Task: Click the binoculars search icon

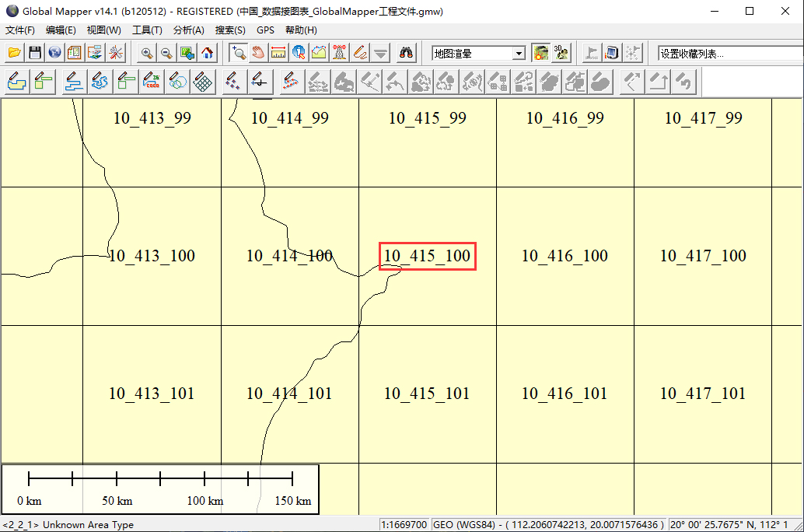Action: [x=406, y=53]
